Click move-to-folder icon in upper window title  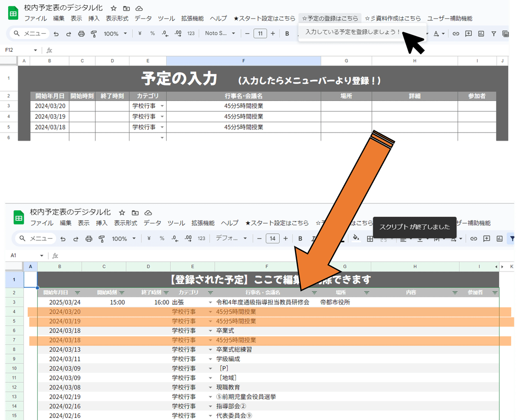coord(126,8)
